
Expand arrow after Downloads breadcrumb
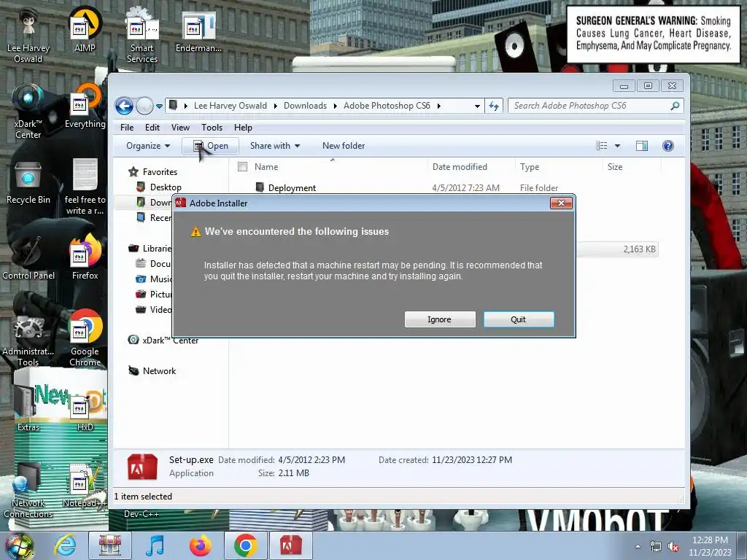pos(336,106)
